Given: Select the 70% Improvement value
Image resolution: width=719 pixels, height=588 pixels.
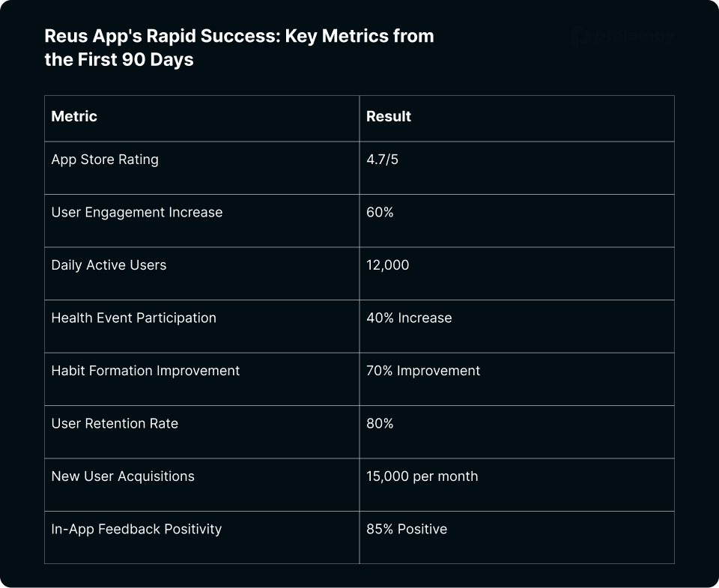Looking at the screenshot, I should [x=422, y=371].
